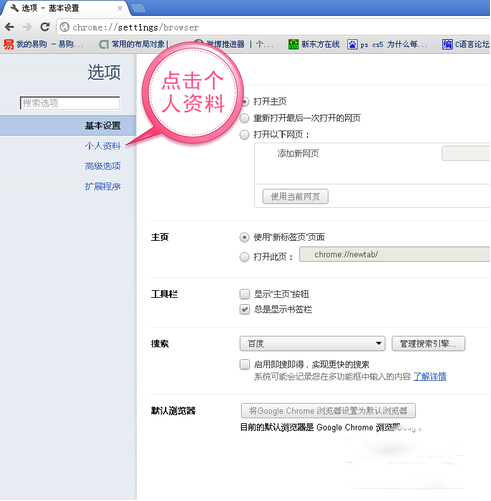Open 个人资料 in the sidebar
The height and width of the screenshot is (501, 491).
point(103,146)
